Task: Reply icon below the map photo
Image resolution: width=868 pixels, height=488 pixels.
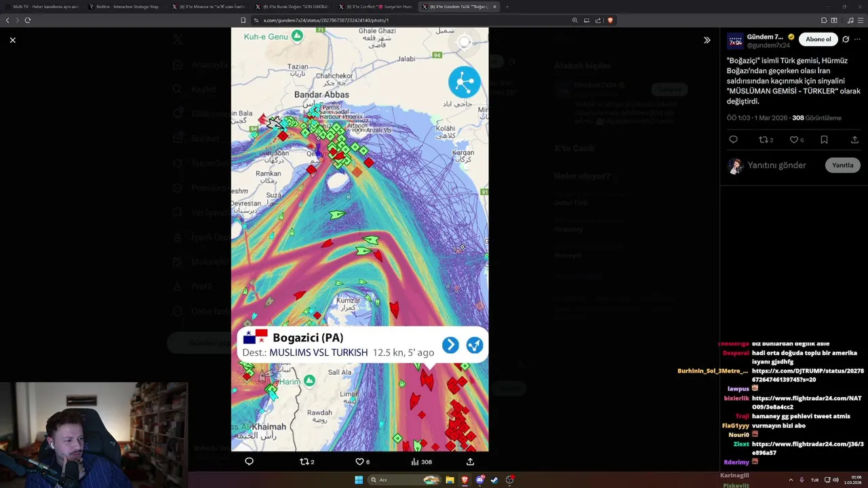Action: 249,462
